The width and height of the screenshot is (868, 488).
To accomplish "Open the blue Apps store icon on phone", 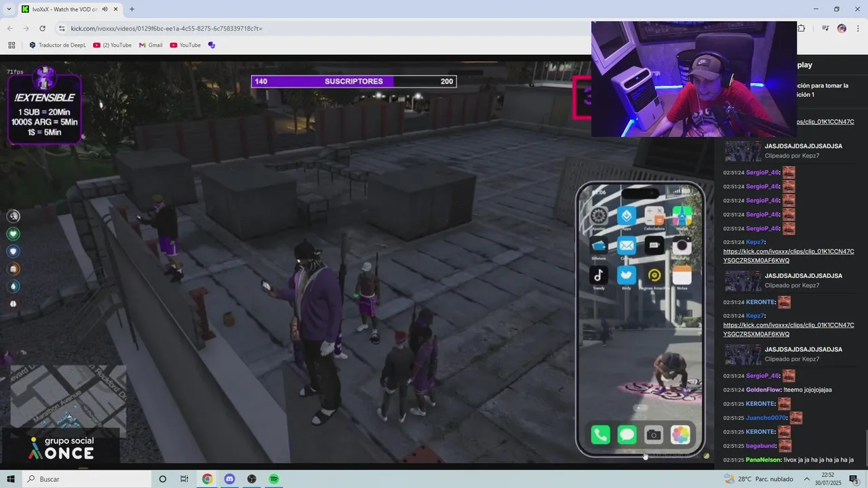I will click(x=627, y=216).
